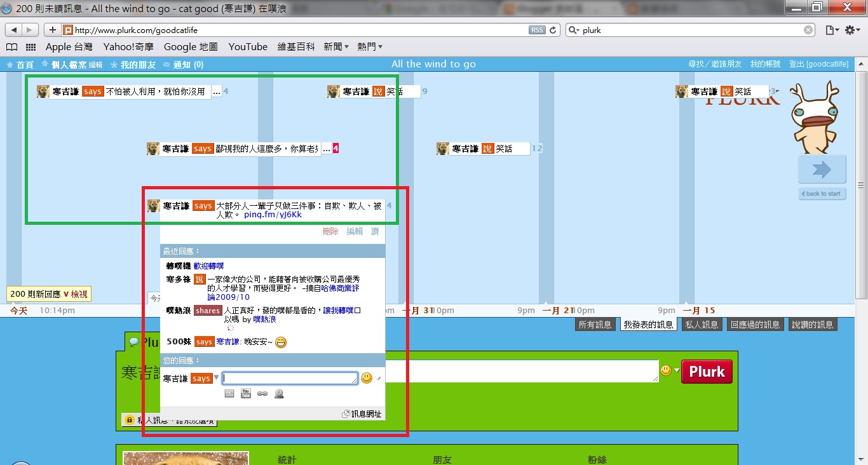Screen dimensions: 868x465
Task: Select the 回應過的訊息 filter tab
Action: pos(755,325)
